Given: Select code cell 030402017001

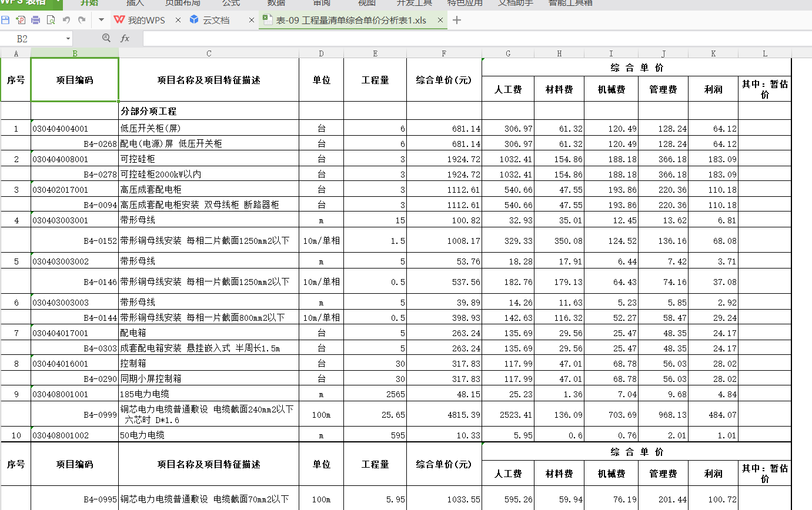Looking at the screenshot, I should (75, 190).
